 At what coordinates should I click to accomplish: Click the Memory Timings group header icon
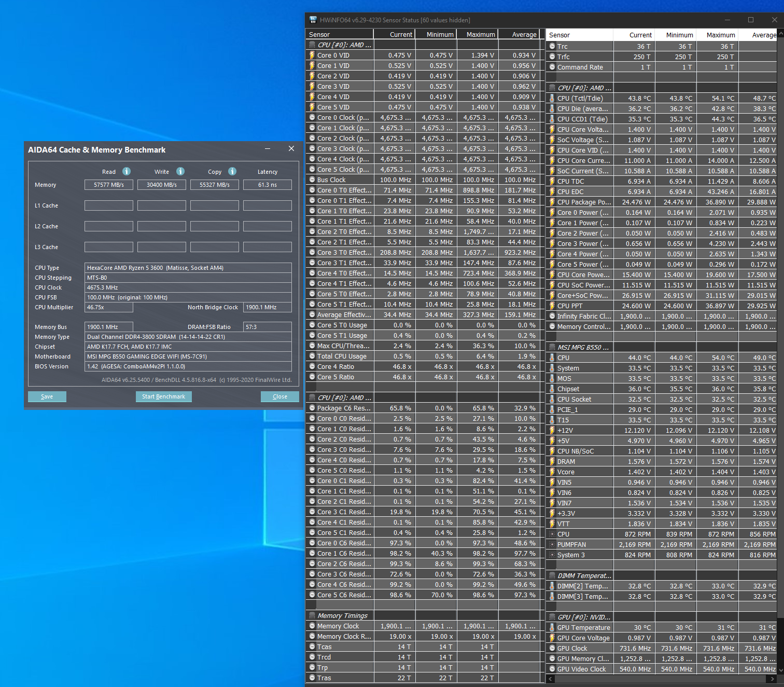[x=312, y=615]
